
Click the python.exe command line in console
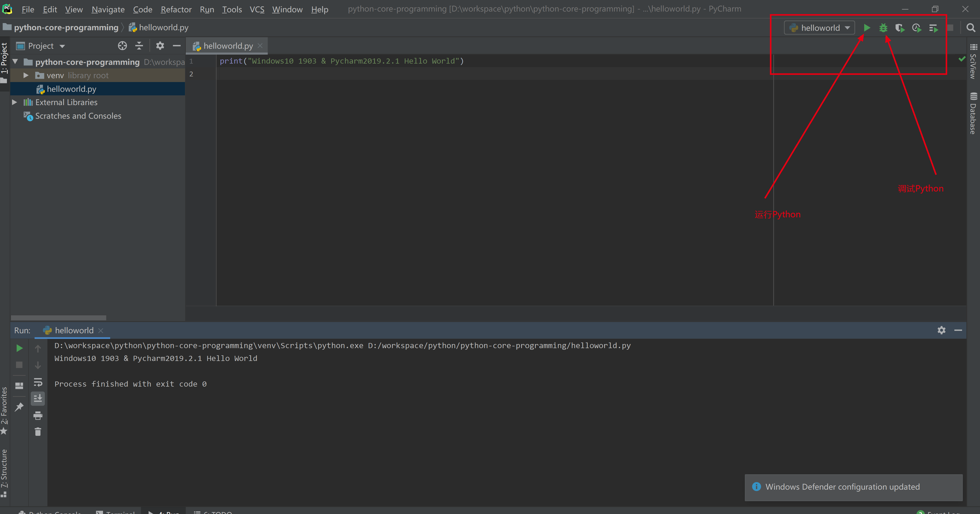(342, 345)
